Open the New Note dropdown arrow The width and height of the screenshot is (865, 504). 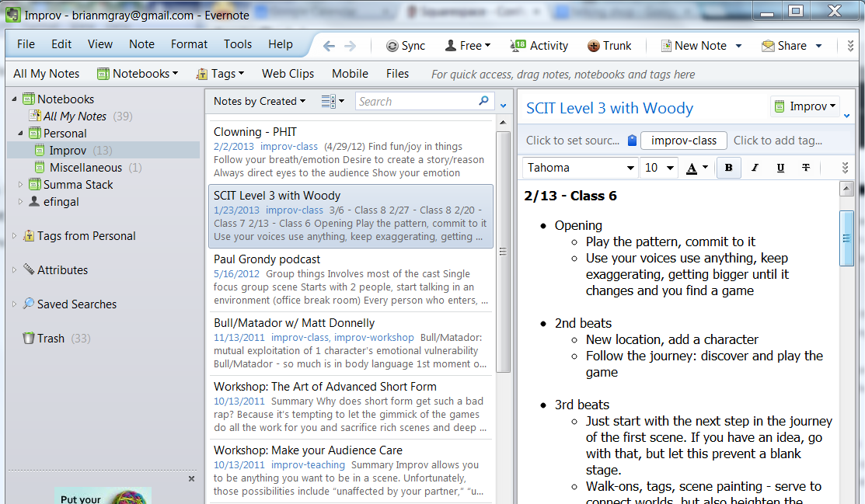(738, 46)
